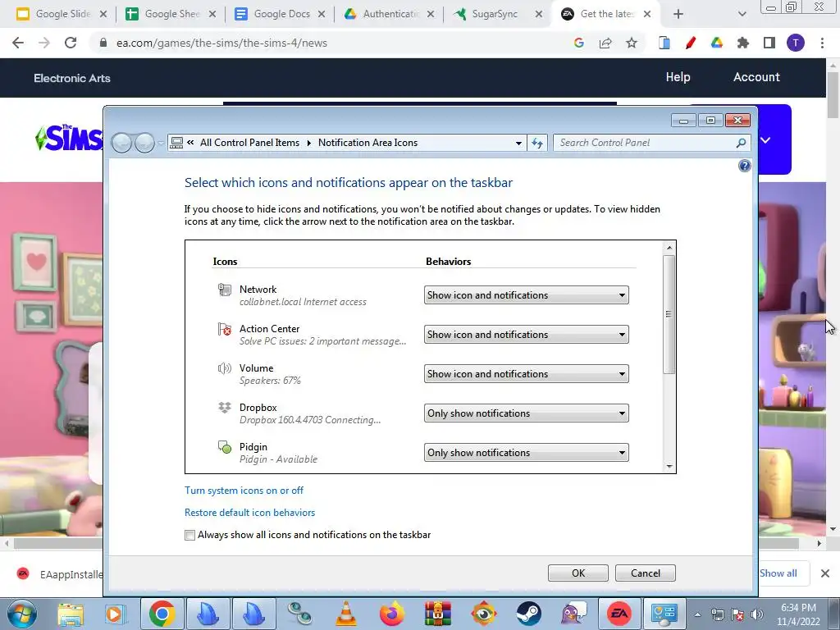Open the Action Center behavior dropdown
This screenshot has width=840, height=630.
pyautogui.click(x=526, y=335)
